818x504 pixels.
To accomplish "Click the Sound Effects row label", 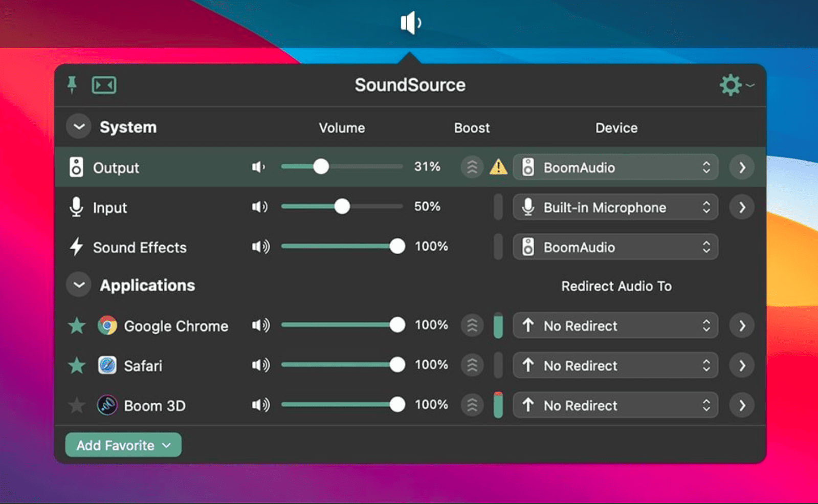I will pyautogui.click(x=140, y=248).
